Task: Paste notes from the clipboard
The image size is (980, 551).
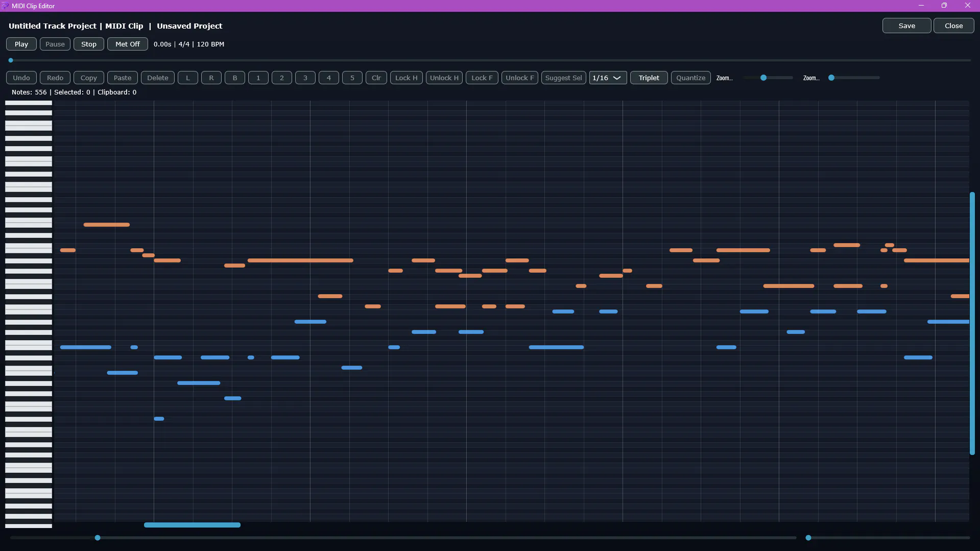Action: (x=123, y=78)
